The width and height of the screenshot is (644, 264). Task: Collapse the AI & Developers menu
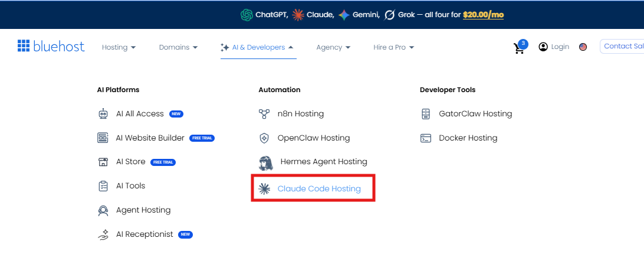coord(258,47)
